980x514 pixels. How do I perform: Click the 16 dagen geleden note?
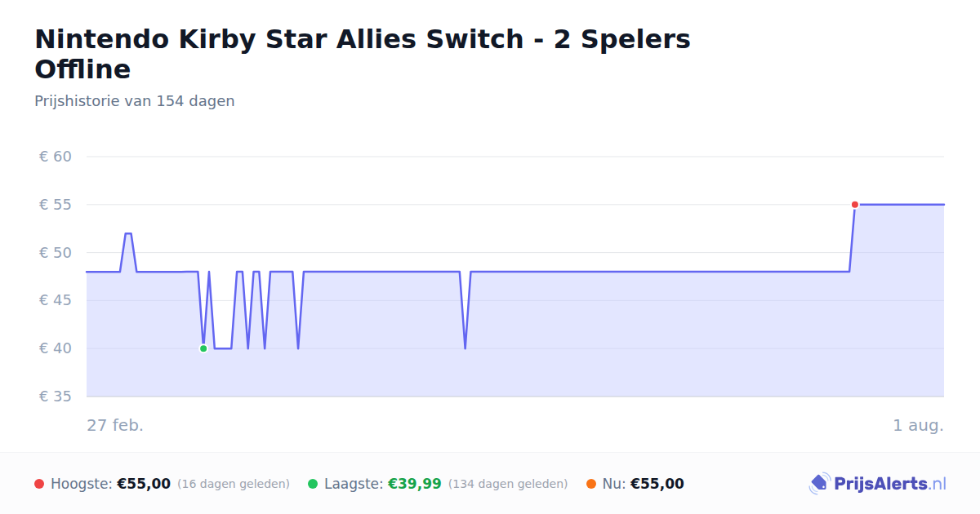(234, 484)
